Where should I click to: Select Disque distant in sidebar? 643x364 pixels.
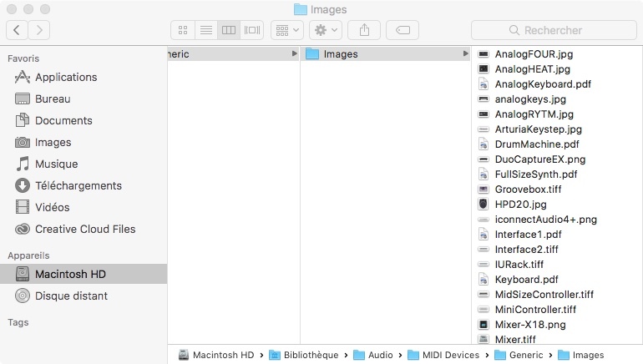click(71, 296)
